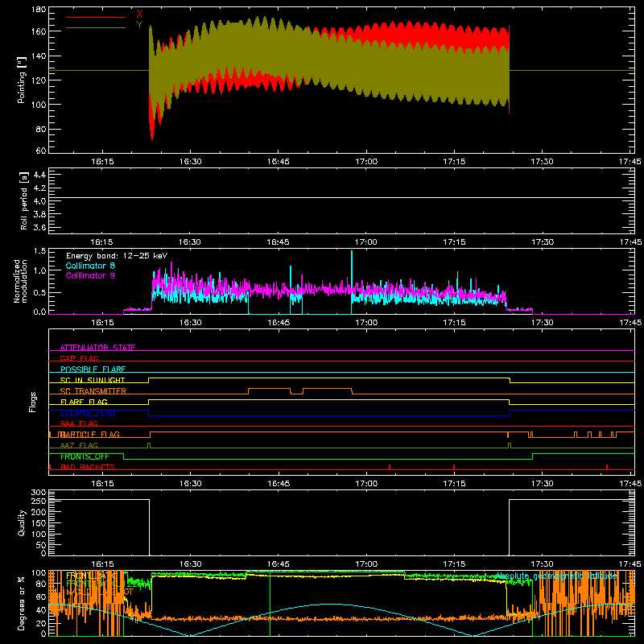The height and width of the screenshot is (644, 644).
Task: Click the olive Y legend label
Action: coord(139,25)
